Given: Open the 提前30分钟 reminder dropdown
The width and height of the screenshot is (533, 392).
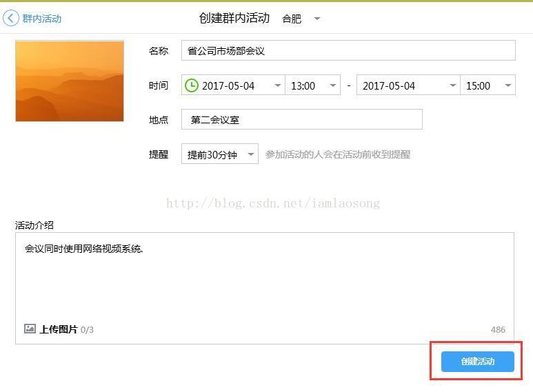Looking at the screenshot, I should tap(219, 154).
